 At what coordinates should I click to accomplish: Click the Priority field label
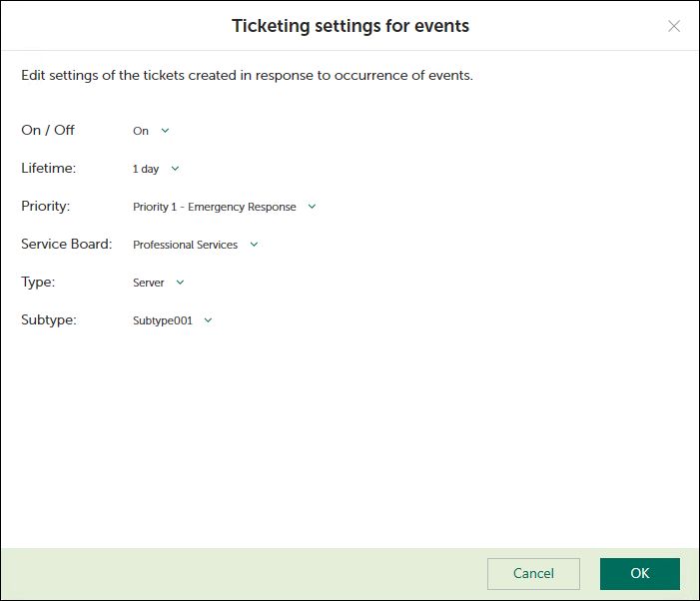(46, 206)
